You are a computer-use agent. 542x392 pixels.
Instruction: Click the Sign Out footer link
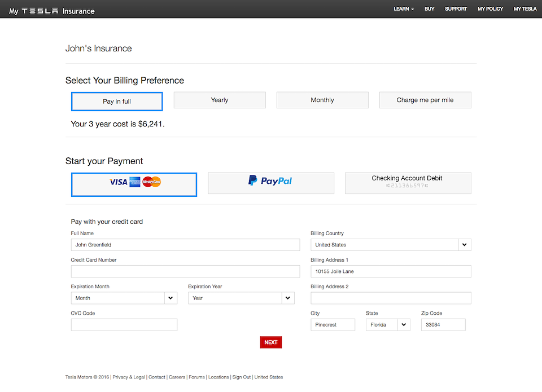(x=242, y=377)
